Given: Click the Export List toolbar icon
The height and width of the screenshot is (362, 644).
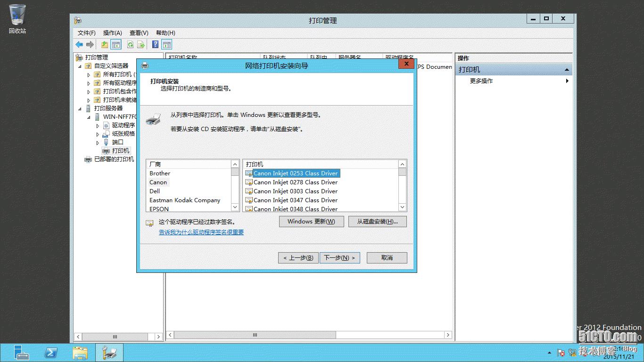Looking at the screenshot, I should pos(140,44).
